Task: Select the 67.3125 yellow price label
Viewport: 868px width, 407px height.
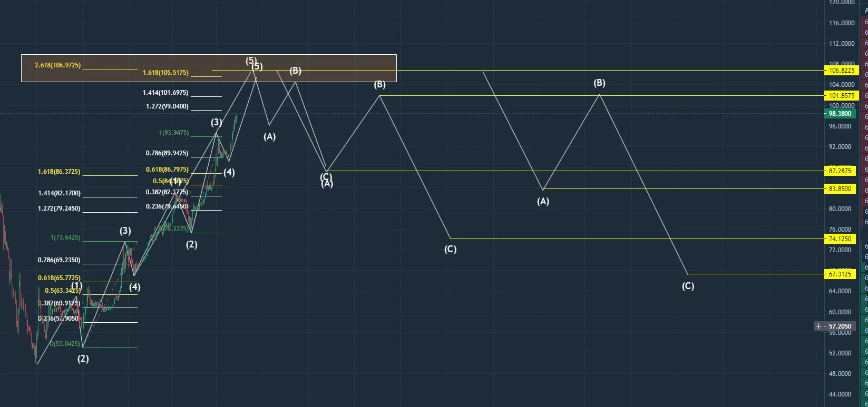Action: coord(841,274)
